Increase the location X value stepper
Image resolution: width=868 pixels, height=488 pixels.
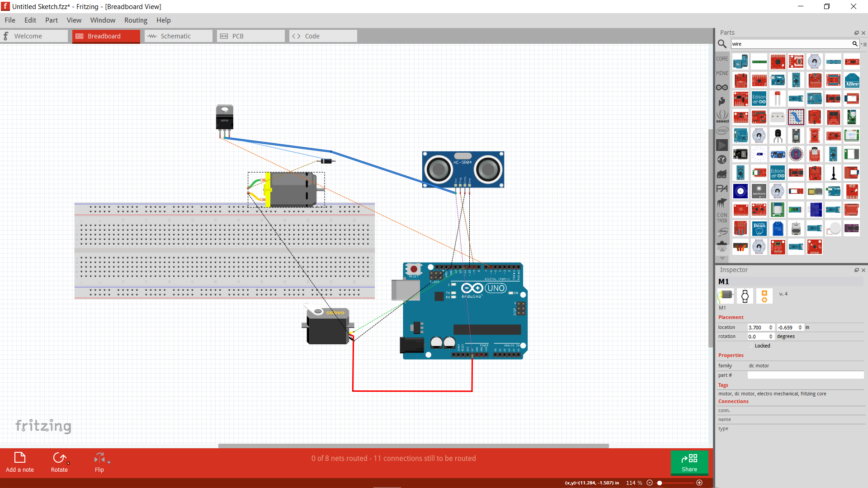(x=771, y=325)
